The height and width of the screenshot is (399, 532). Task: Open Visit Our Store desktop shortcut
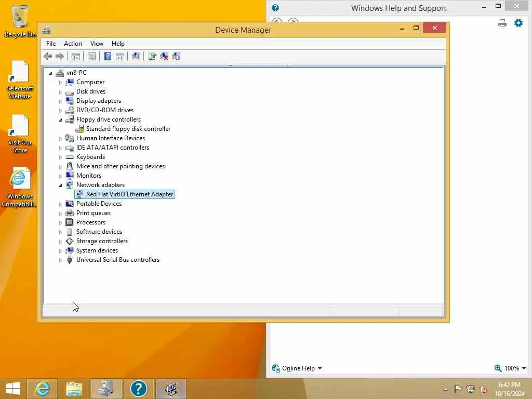coord(20,134)
